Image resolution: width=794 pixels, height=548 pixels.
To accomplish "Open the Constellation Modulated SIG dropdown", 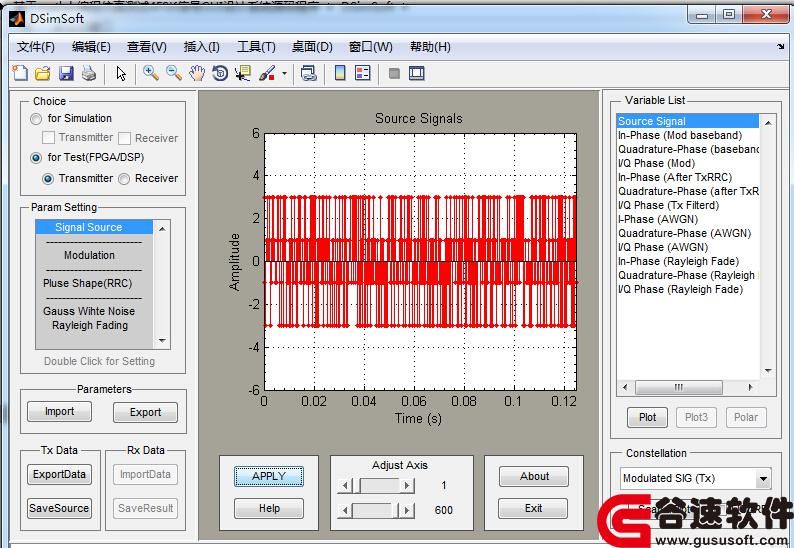I will click(696, 478).
